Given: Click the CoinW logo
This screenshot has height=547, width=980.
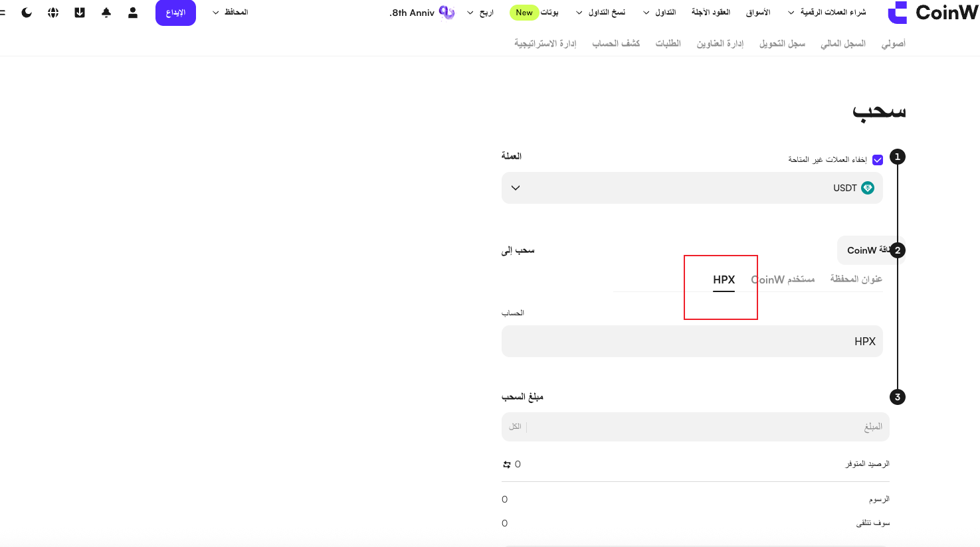Looking at the screenshot, I should (x=933, y=13).
